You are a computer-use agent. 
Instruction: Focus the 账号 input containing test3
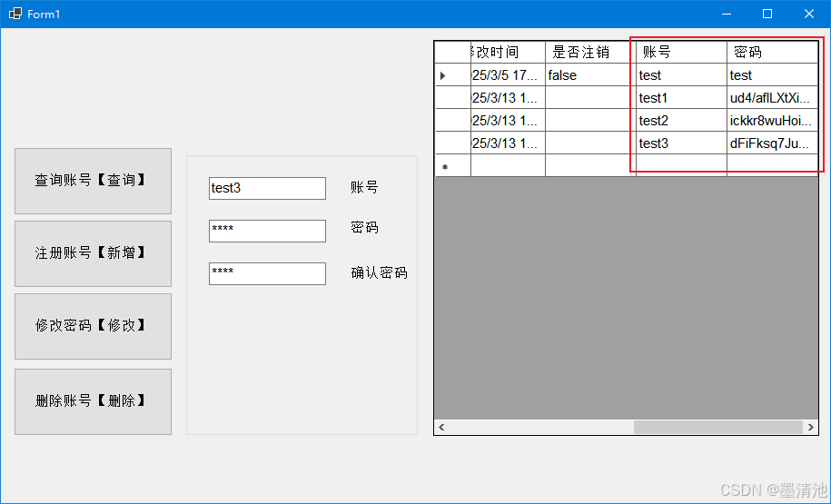click(267, 188)
